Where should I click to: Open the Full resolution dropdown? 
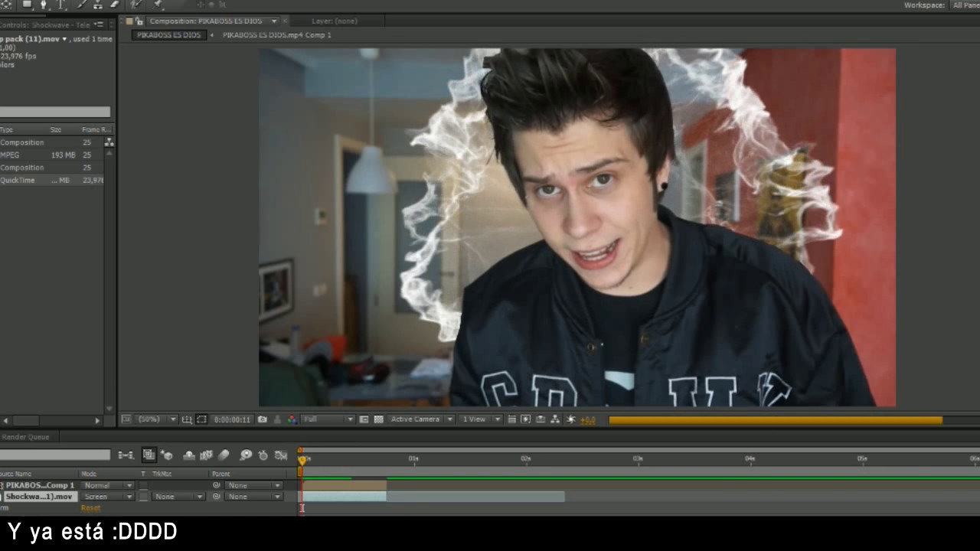[328, 419]
